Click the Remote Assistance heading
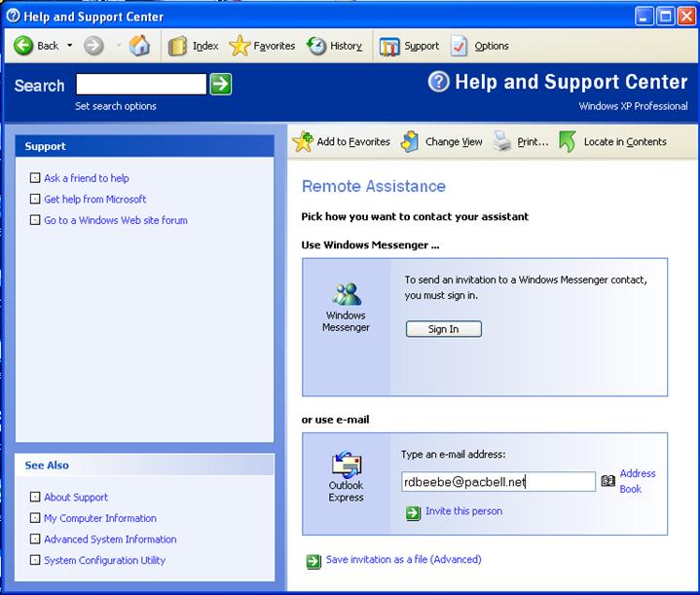The width and height of the screenshot is (700, 595). pos(374,186)
